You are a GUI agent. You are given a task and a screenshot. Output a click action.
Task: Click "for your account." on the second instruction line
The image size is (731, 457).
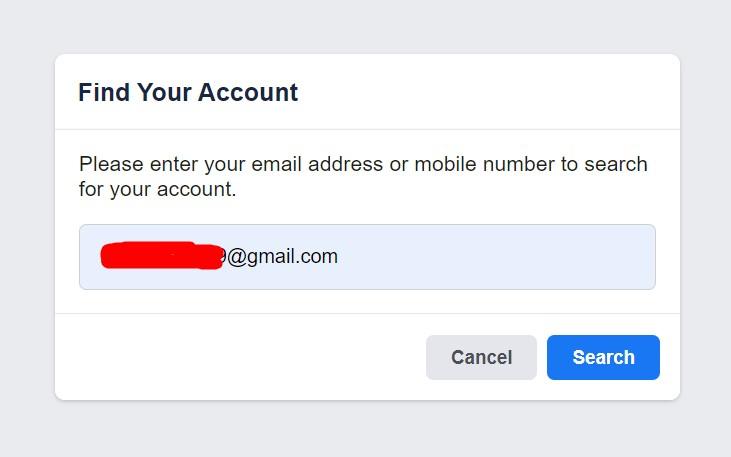[x=158, y=189]
